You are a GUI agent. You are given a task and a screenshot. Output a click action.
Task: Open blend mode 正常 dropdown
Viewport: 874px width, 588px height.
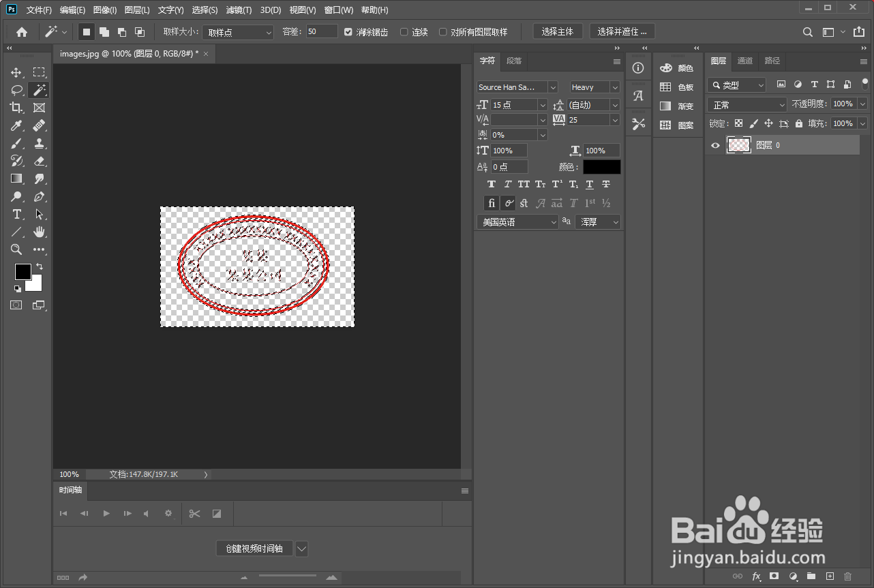(x=747, y=104)
